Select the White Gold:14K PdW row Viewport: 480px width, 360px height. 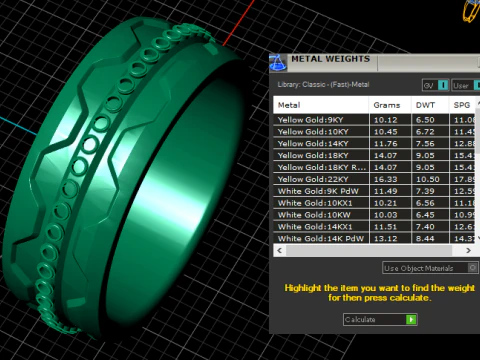(375, 239)
